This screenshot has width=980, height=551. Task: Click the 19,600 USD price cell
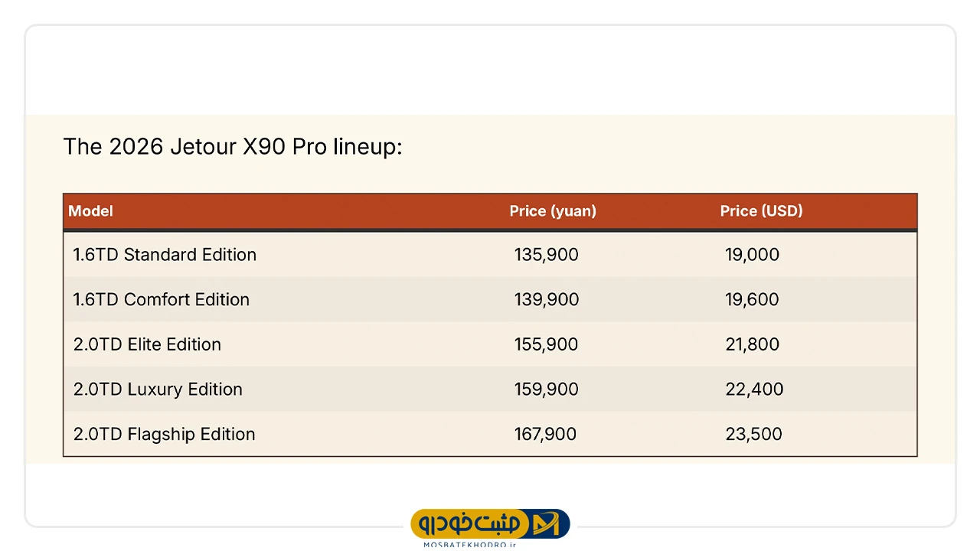point(752,299)
